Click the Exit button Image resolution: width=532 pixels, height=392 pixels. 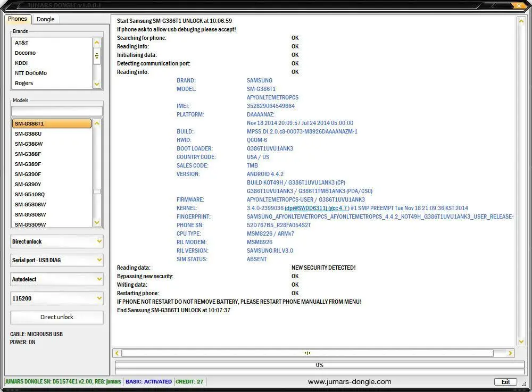pos(505,382)
